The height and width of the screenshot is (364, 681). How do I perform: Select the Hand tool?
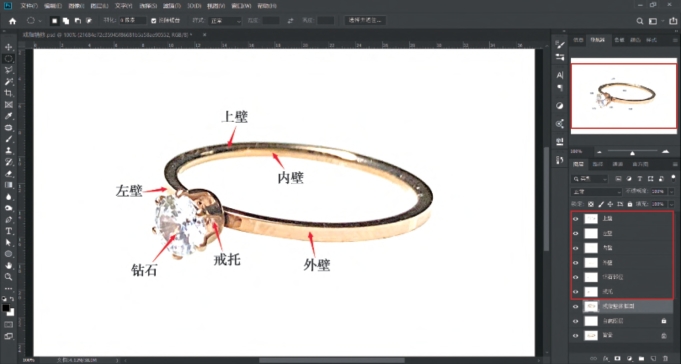coord(8,265)
